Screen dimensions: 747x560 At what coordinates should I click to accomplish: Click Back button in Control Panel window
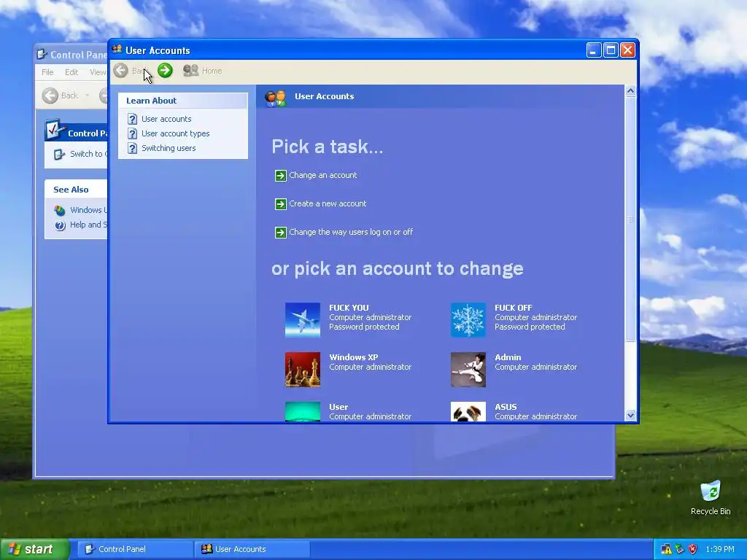(60, 96)
